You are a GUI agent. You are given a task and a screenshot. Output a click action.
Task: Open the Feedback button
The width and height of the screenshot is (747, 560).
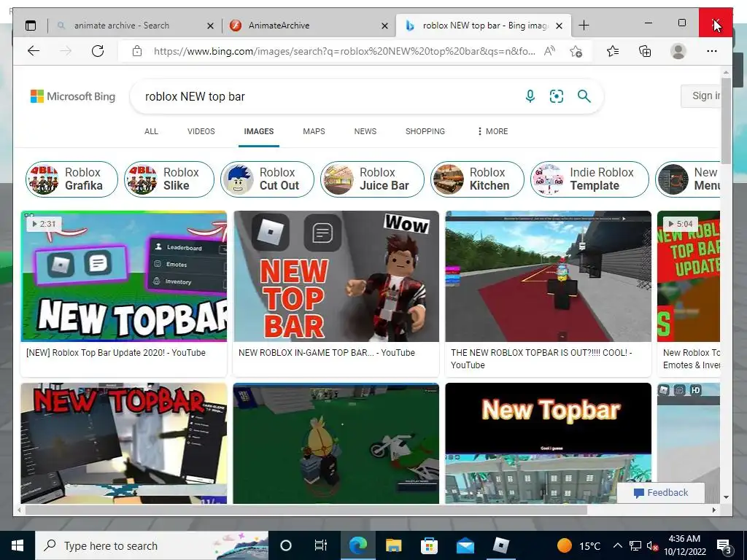click(661, 493)
